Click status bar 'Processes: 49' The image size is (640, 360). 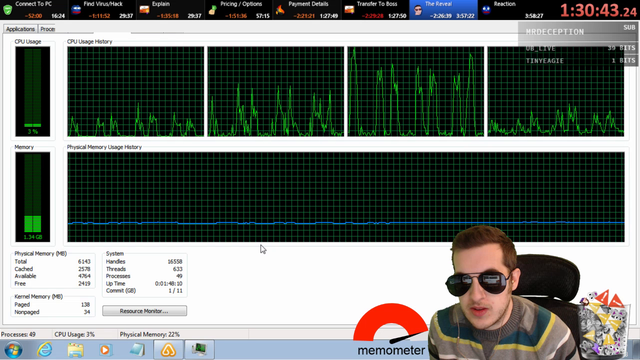click(18, 334)
